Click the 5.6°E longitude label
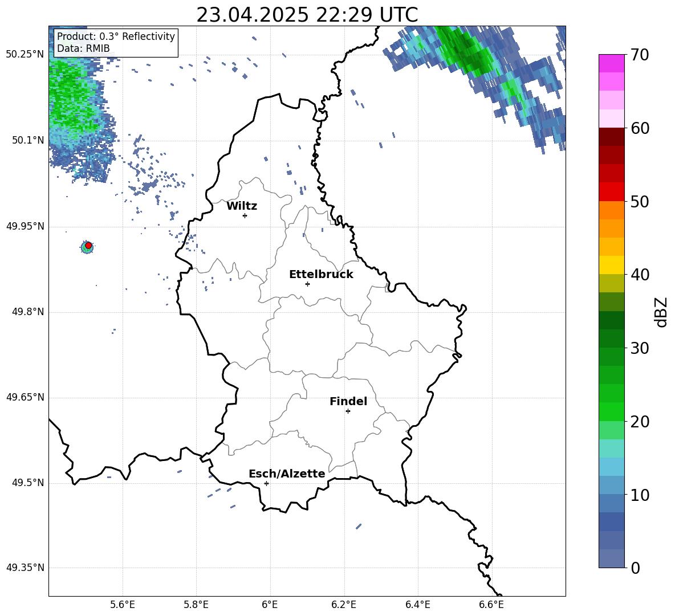Image resolution: width=675 pixels, height=616 pixels. click(123, 605)
